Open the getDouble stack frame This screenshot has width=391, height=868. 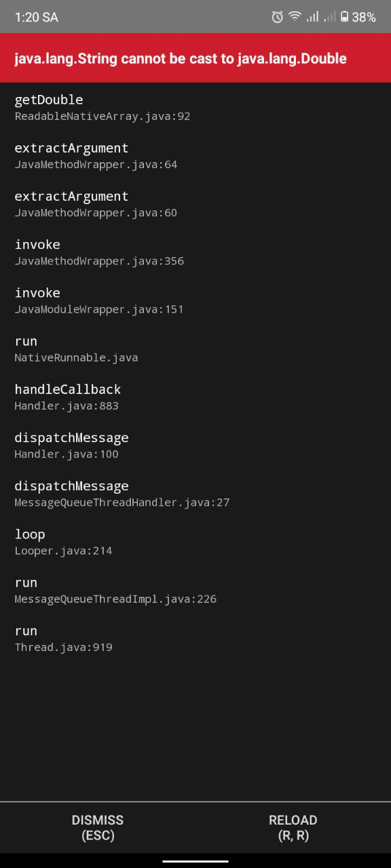pos(102,106)
